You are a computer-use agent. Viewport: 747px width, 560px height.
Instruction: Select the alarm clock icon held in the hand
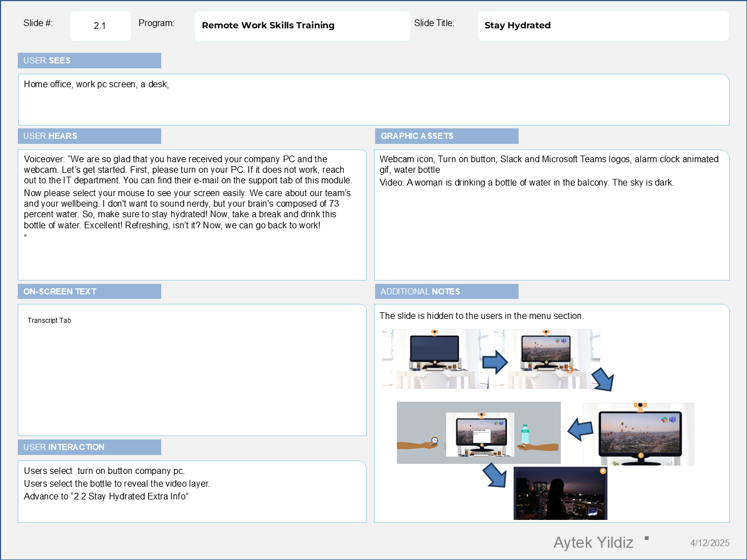click(x=434, y=439)
